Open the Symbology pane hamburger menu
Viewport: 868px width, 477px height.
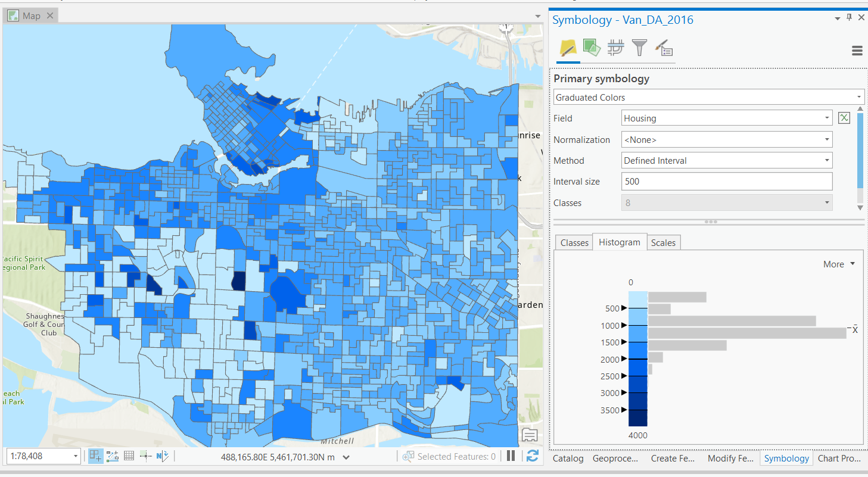(x=857, y=51)
